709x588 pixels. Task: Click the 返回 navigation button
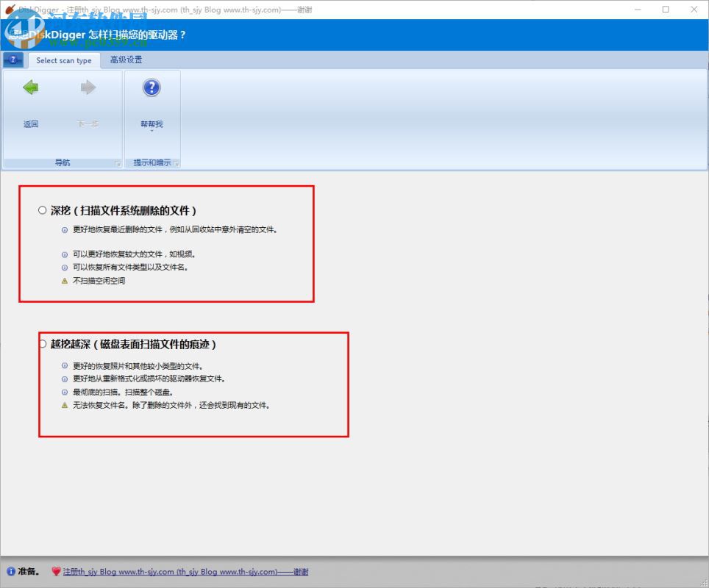pyautogui.click(x=29, y=103)
